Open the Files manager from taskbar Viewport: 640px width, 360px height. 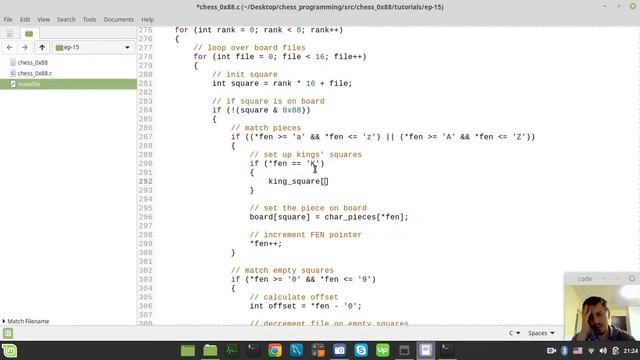[x=210, y=350]
